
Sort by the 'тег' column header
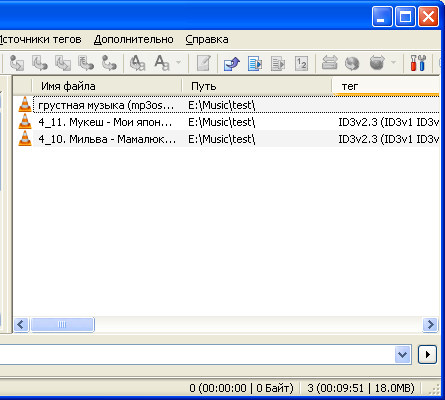coord(386,86)
